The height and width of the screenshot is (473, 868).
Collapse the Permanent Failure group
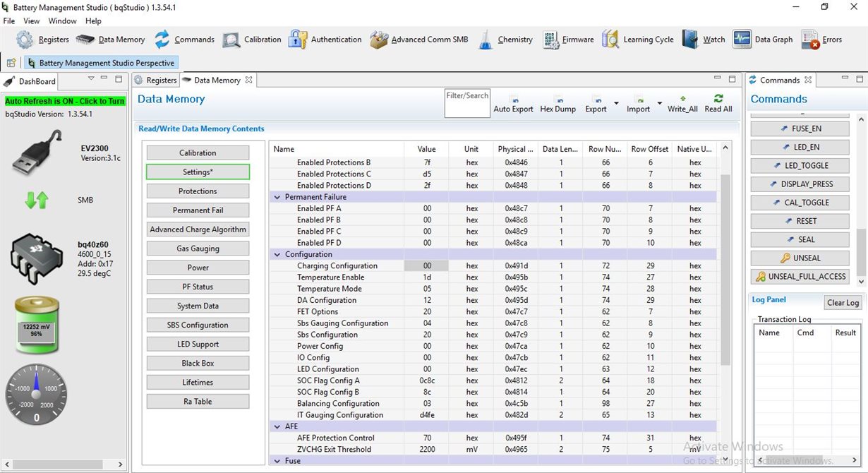coord(276,197)
